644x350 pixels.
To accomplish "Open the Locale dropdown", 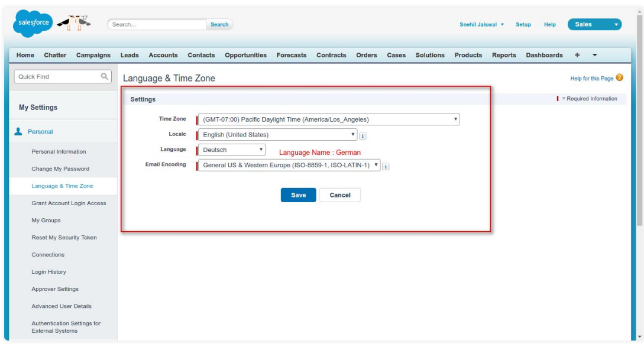I will [x=277, y=135].
